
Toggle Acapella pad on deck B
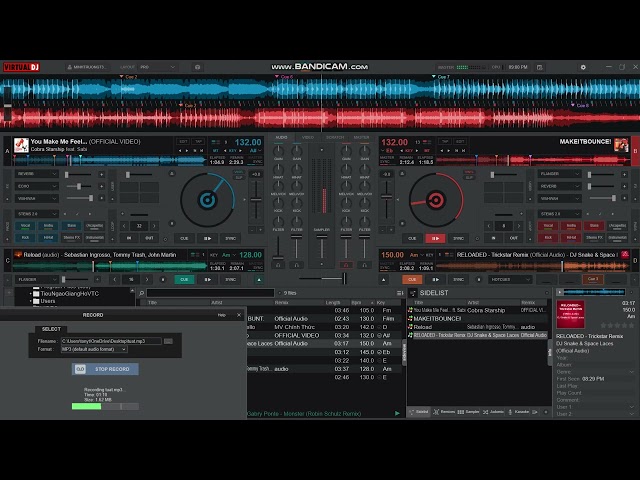(617, 226)
